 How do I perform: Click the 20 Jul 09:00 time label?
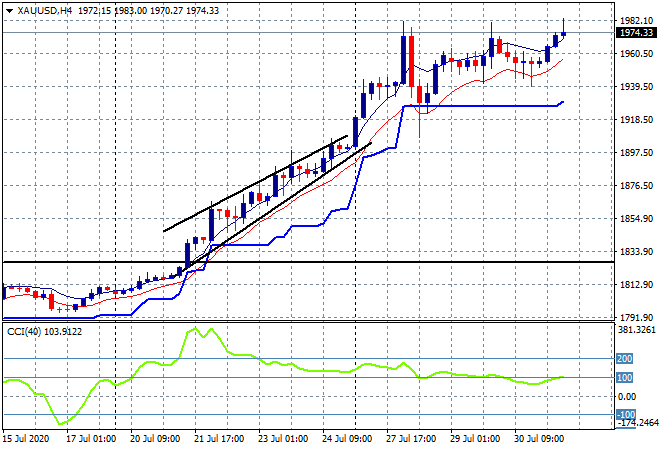[155, 439]
